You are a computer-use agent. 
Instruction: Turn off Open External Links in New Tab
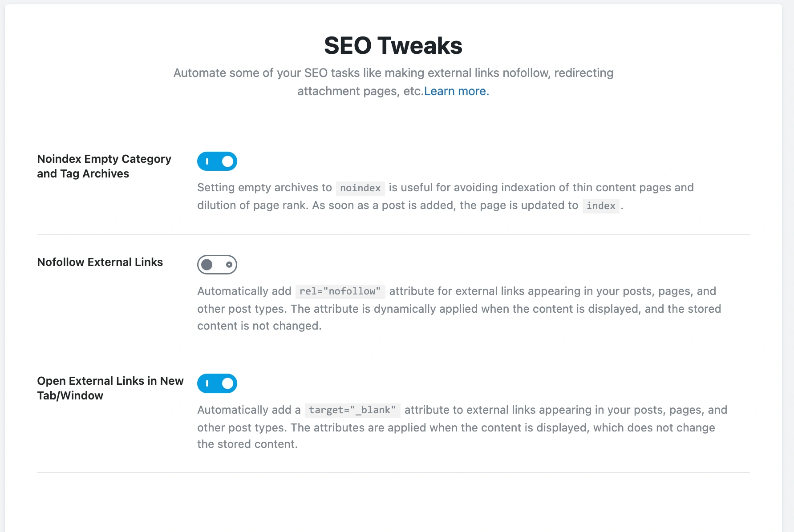tap(217, 383)
